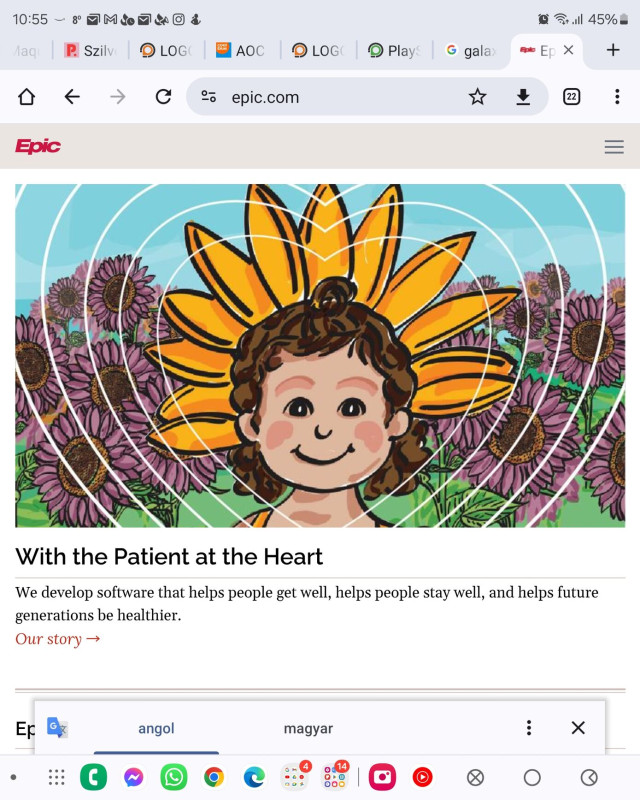Image resolution: width=640 pixels, height=800 pixels.
Task: Navigate back to the previous page
Action: pos(72,97)
